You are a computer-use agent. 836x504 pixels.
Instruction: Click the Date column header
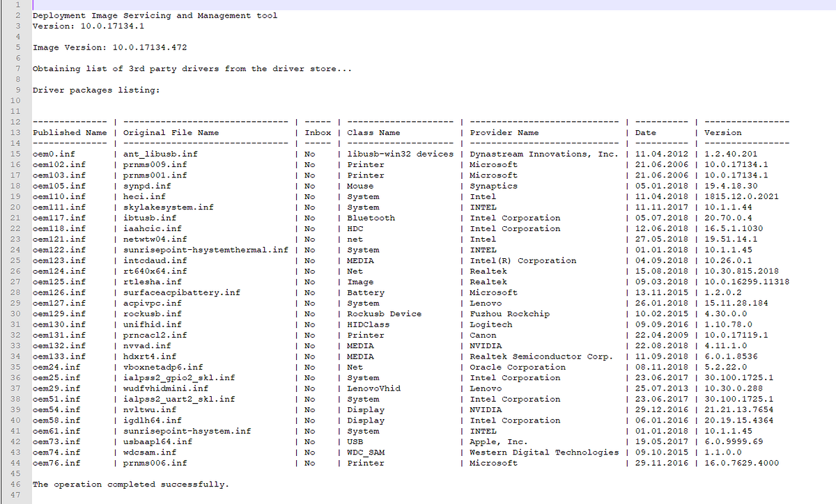[644, 132]
